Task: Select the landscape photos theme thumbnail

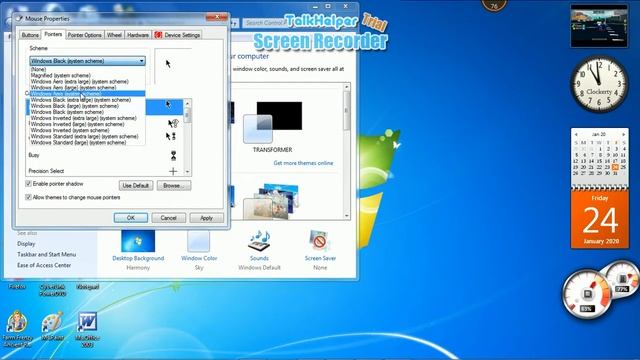Action: [272, 201]
